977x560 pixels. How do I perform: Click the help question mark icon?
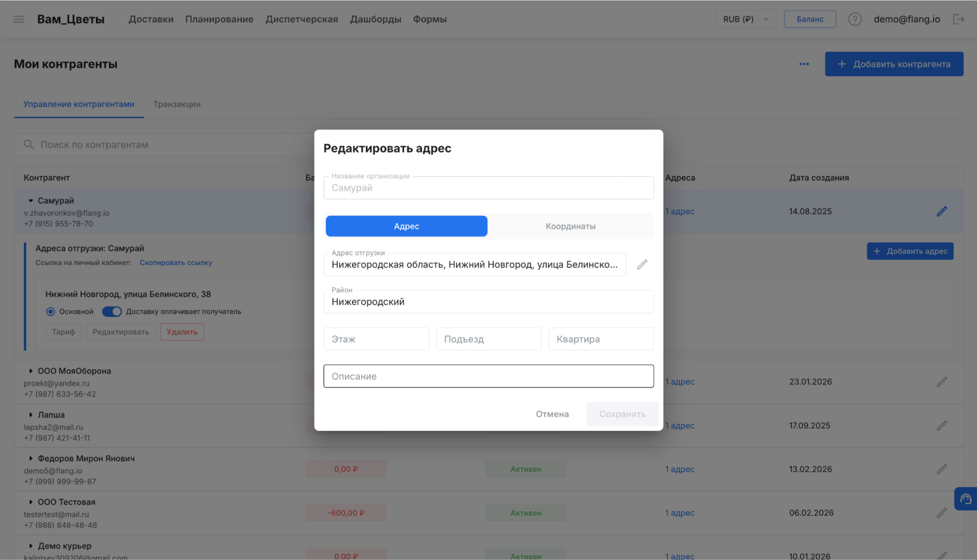[854, 19]
